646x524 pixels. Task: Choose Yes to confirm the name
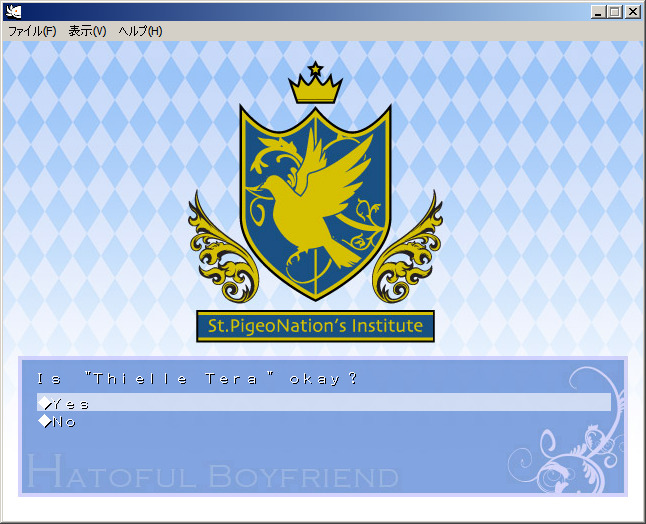coord(324,402)
